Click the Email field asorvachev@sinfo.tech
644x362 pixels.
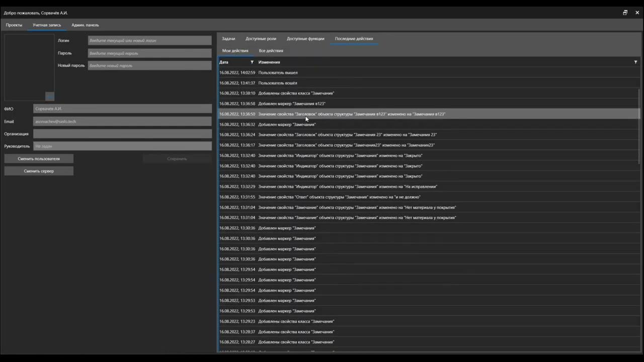[123, 121]
